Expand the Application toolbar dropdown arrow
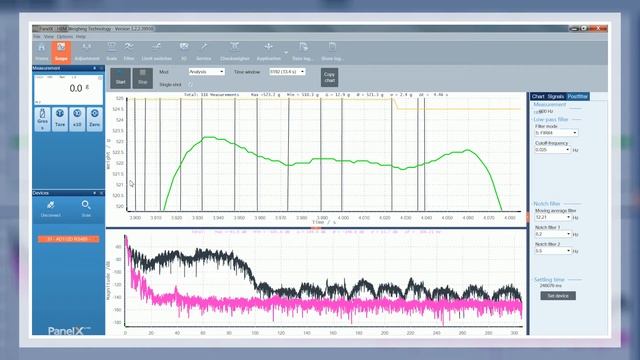Image resolution: width=640 pixels, height=360 pixels. click(286, 53)
